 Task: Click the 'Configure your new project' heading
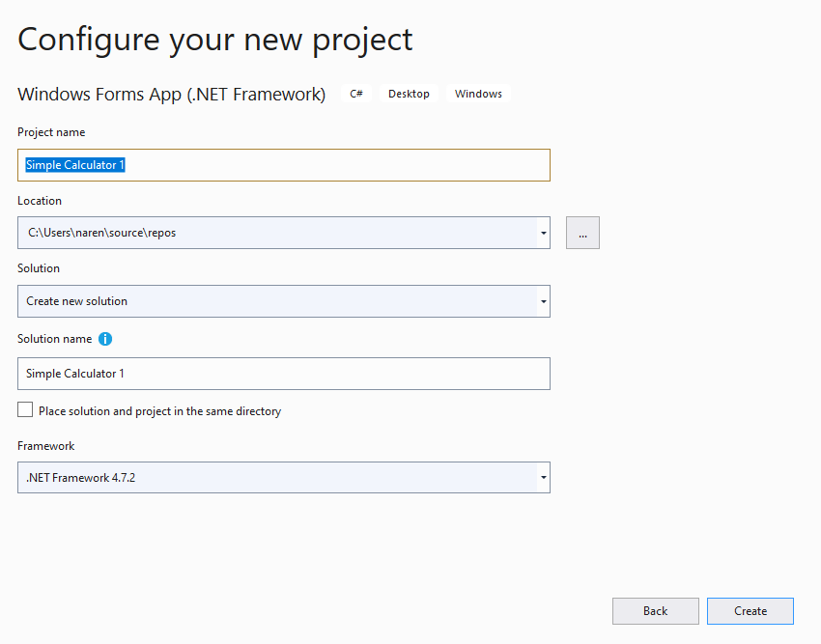click(215, 40)
